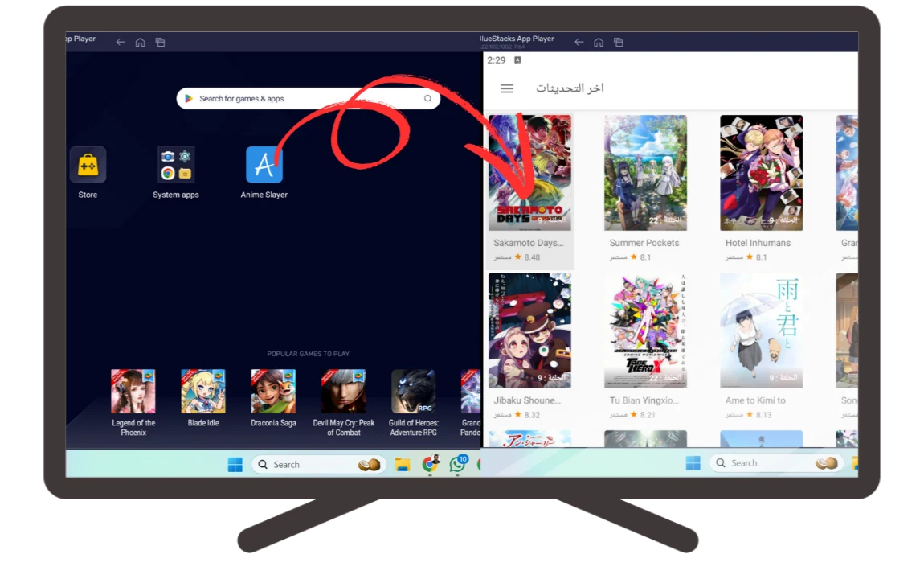Go home in the right BlueStacks window
This screenshot has height=579, width=924.
599,42
